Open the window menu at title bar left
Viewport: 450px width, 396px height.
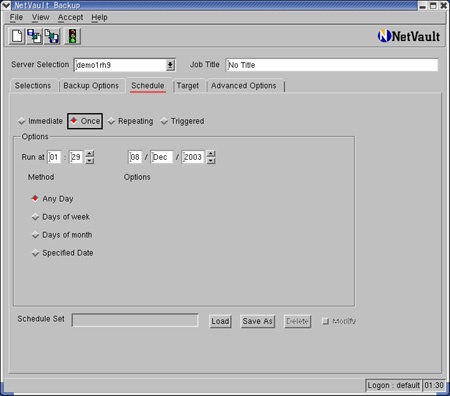click(6, 5)
